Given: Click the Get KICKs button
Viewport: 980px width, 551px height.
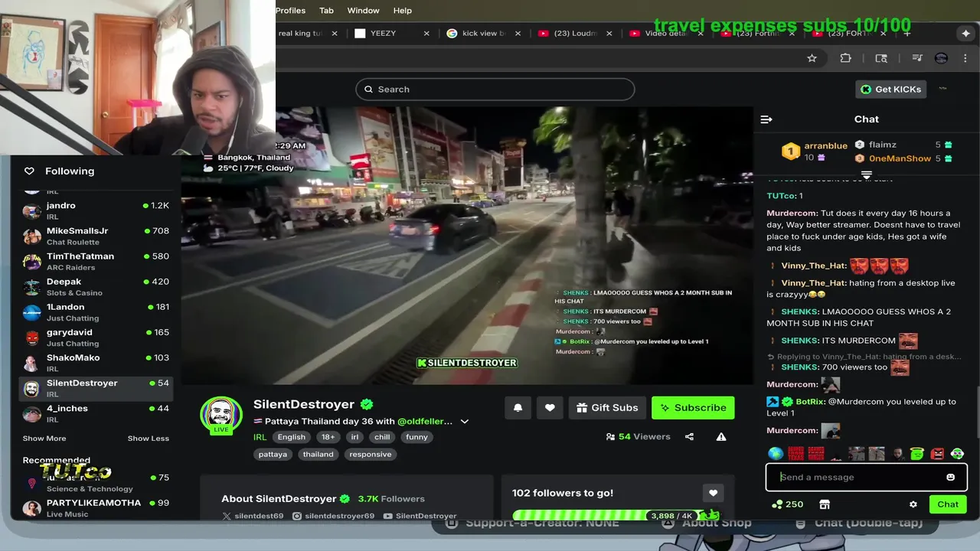Looking at the screenshot, I should click(x=891, y=90).
